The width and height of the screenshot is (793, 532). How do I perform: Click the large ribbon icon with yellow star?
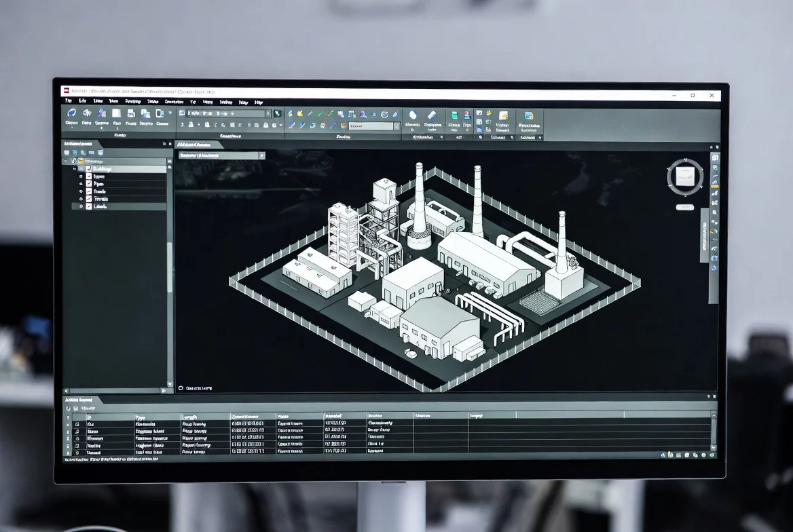[503, 116]
